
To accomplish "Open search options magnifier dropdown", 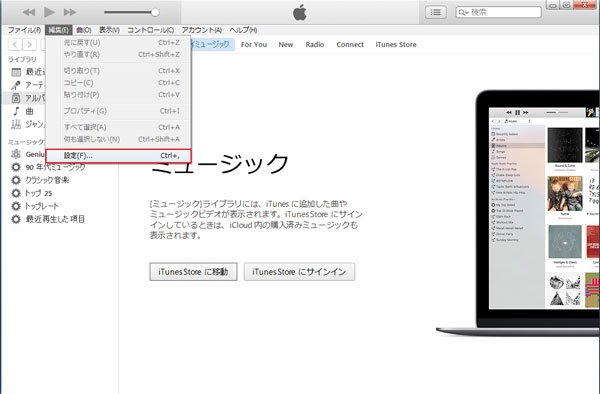I will (x=463, y=12).
